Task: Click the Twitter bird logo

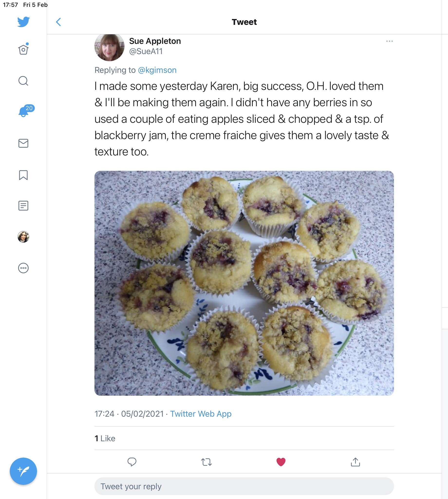Action: pyautogui.click(x=23, y=22)
